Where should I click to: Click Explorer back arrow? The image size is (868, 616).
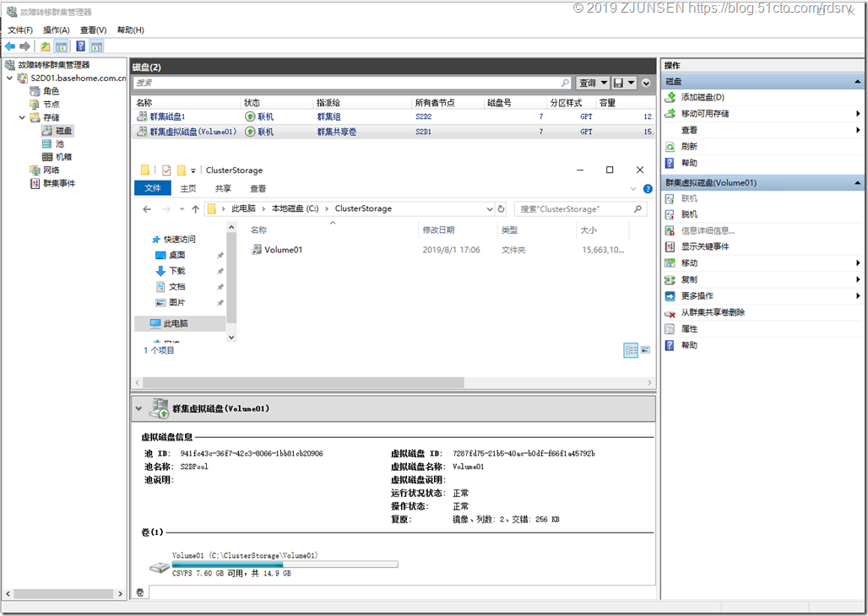point(147,209)
